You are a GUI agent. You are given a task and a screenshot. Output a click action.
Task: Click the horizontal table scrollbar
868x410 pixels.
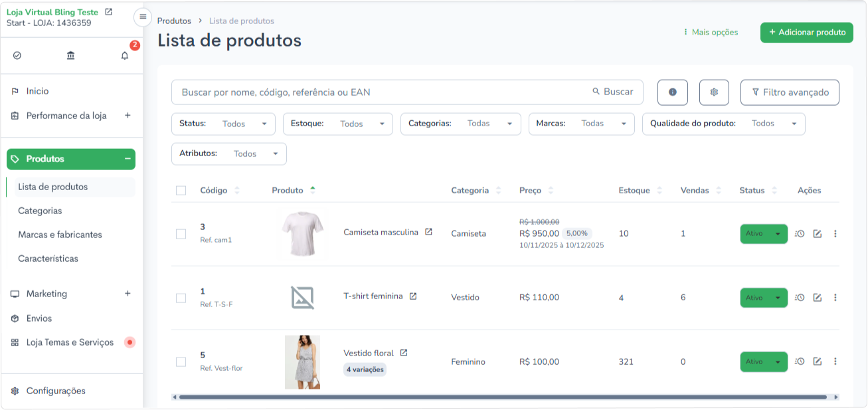point(503,397)
